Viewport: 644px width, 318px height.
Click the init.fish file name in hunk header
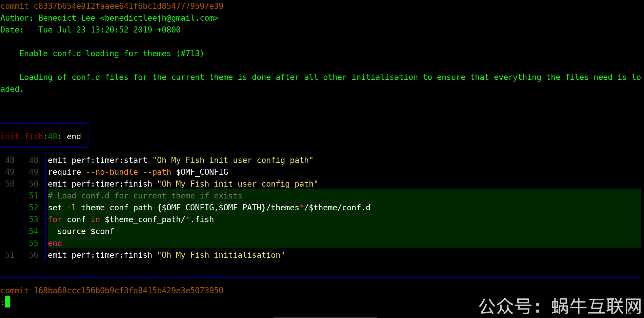point(22,136)
